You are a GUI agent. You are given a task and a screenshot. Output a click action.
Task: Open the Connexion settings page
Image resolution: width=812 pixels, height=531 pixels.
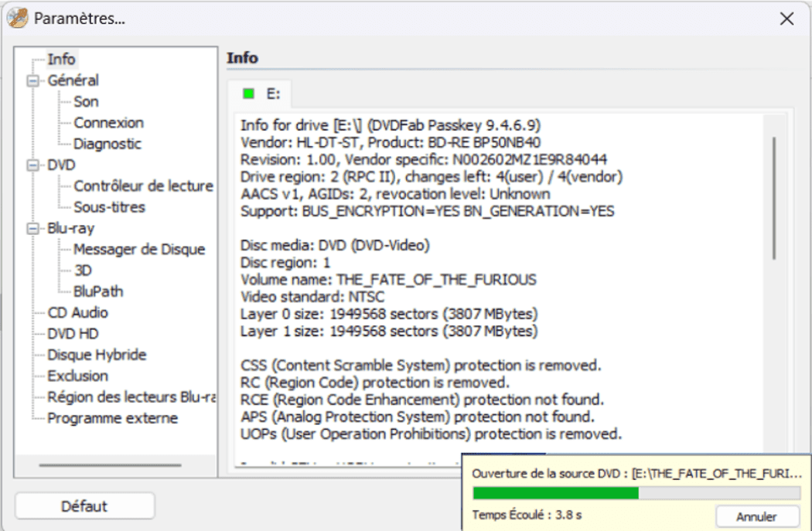(109, 123)
